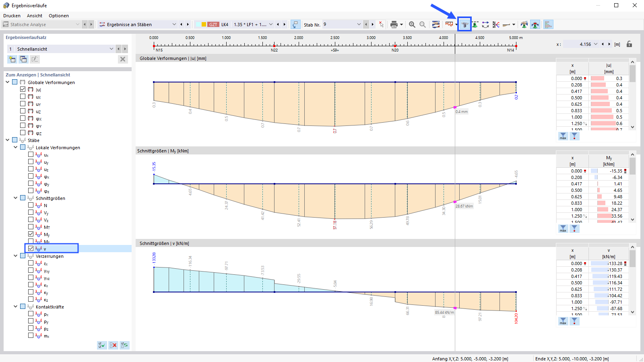The image size is (644, 362).
Task: Uncheck the v internal force checkbox
Action: coord(31,249)
